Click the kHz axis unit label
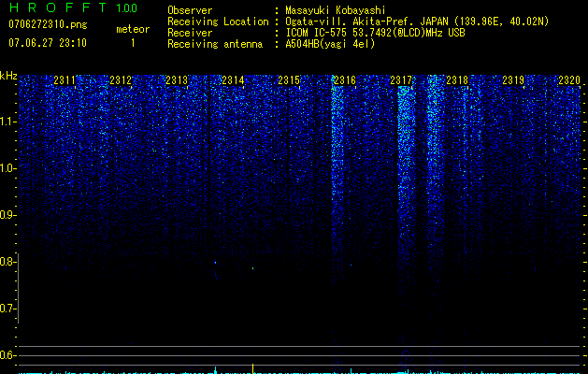This screenshot has height=374, width=588. tap(8, 76)
